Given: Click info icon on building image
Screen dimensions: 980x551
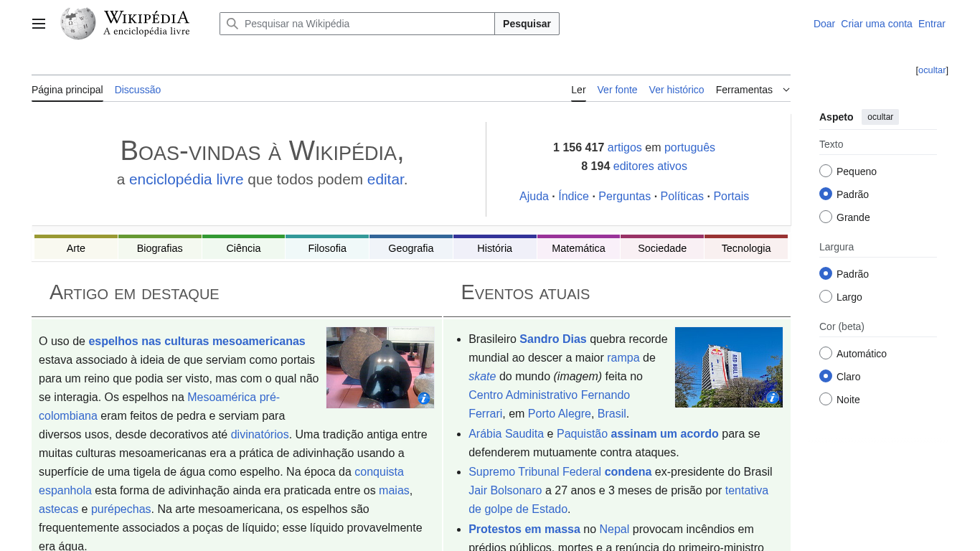Looking at the screenshot, I should coord(773,397).
